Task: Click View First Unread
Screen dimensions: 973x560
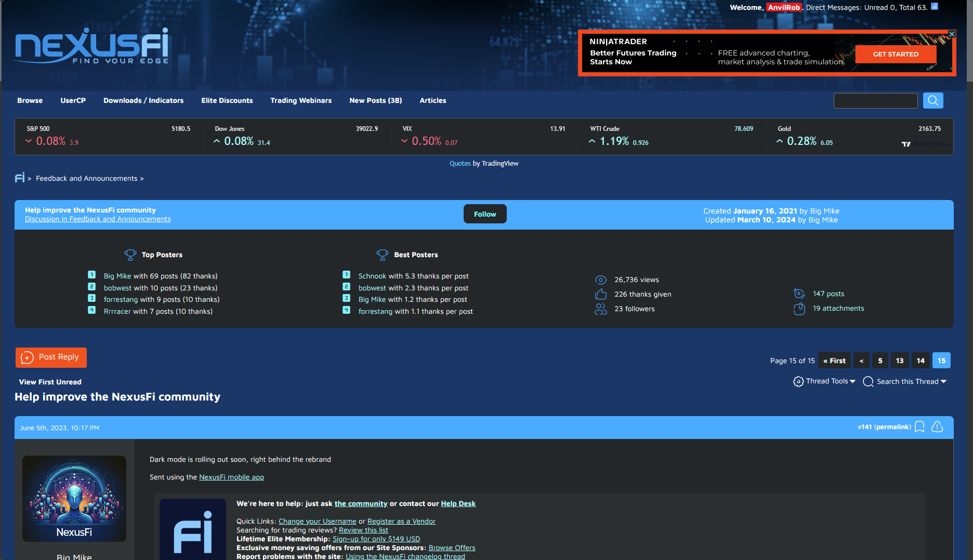Action: (x=50, y=382)
